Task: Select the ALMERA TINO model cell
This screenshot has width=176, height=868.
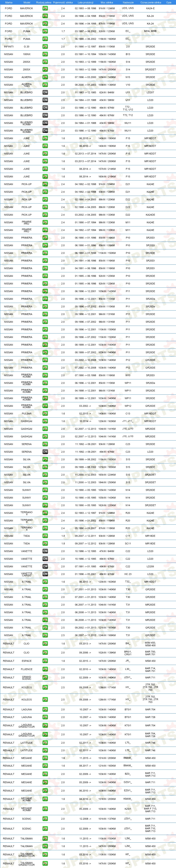Action: coord(27,85)
